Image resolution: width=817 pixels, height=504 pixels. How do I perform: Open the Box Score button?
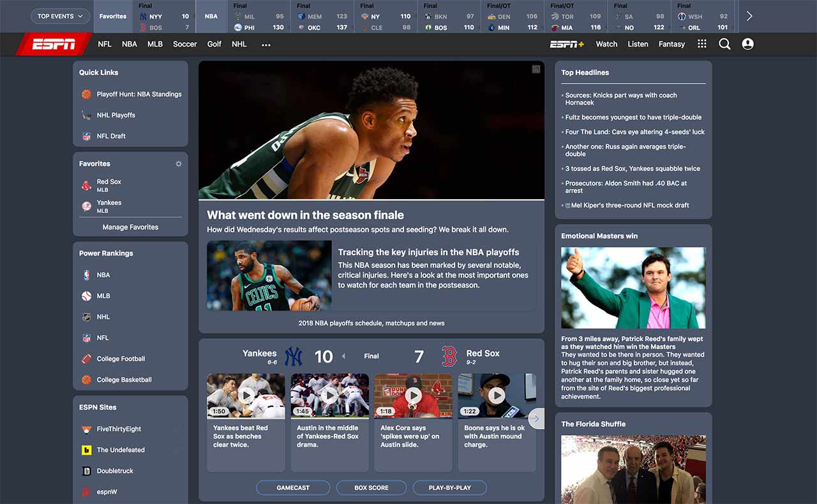point(371,488)
